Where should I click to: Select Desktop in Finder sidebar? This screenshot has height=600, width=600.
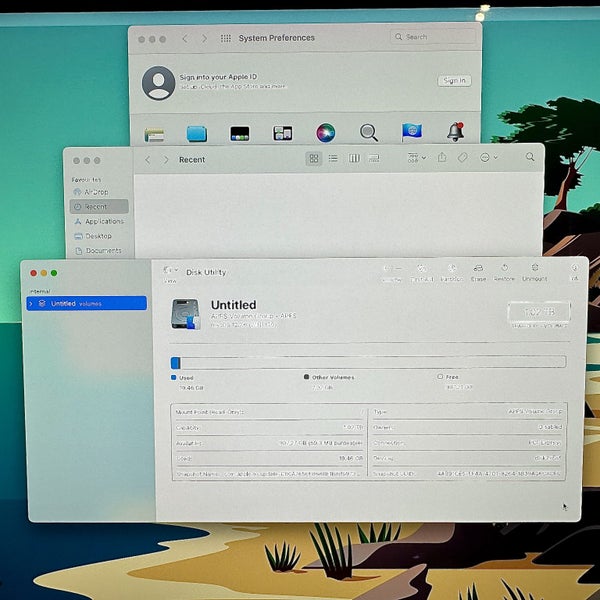99,236
